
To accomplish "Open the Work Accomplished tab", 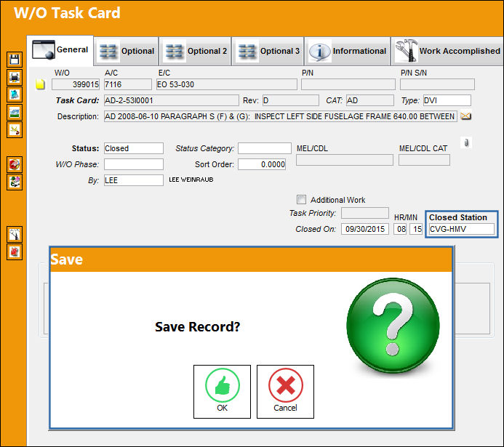I will [x=447, y=51].
